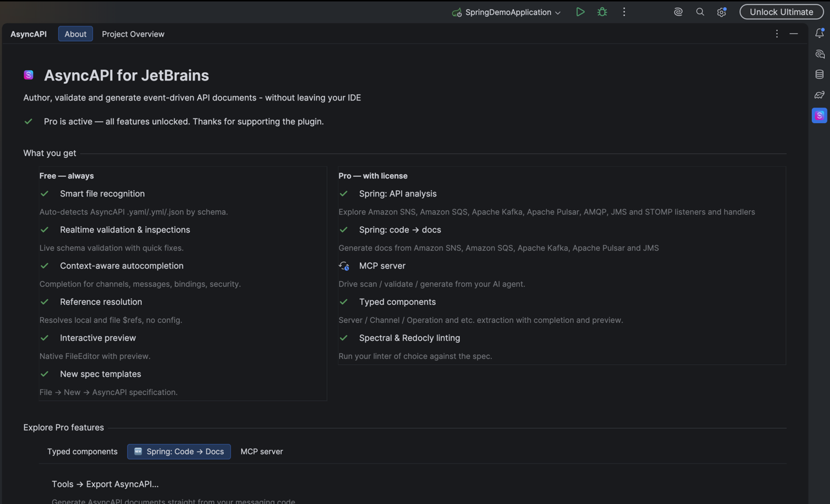Click the Spring: code → docs feature label
The image size is (830, 504).
pos(400,229)
